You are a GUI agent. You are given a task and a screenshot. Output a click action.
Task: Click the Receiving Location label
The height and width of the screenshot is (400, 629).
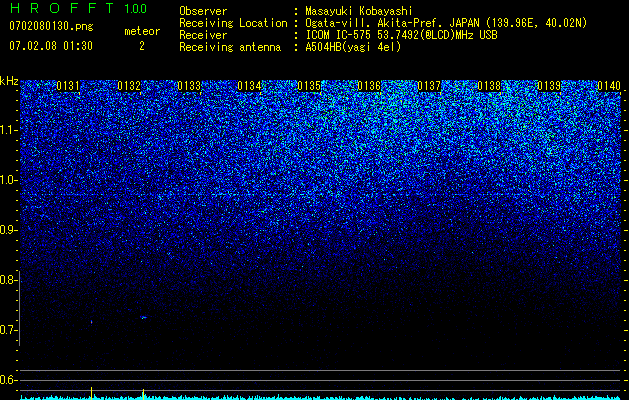(233, 23)
